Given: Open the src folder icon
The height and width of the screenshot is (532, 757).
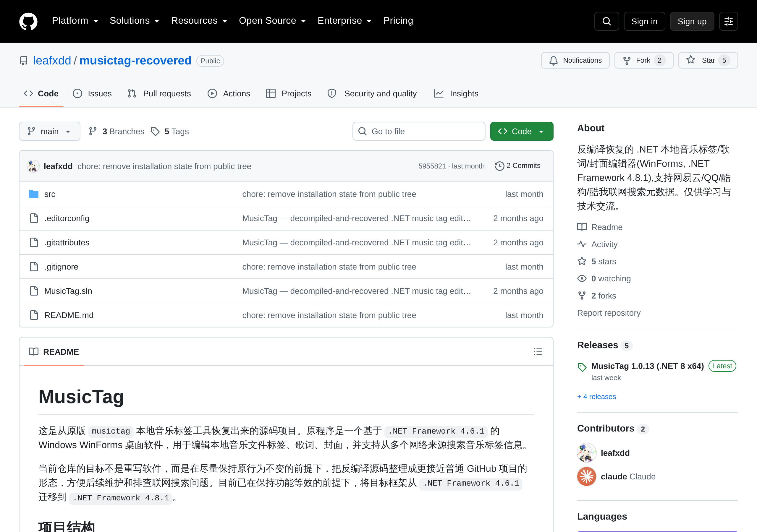Looking at the screenshot, I should [x=34, y=194].
